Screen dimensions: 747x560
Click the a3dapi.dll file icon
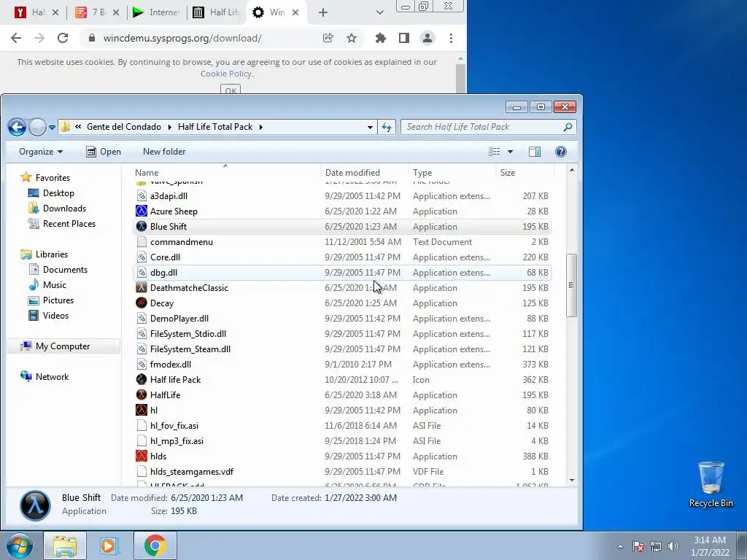tap(142, 195)
